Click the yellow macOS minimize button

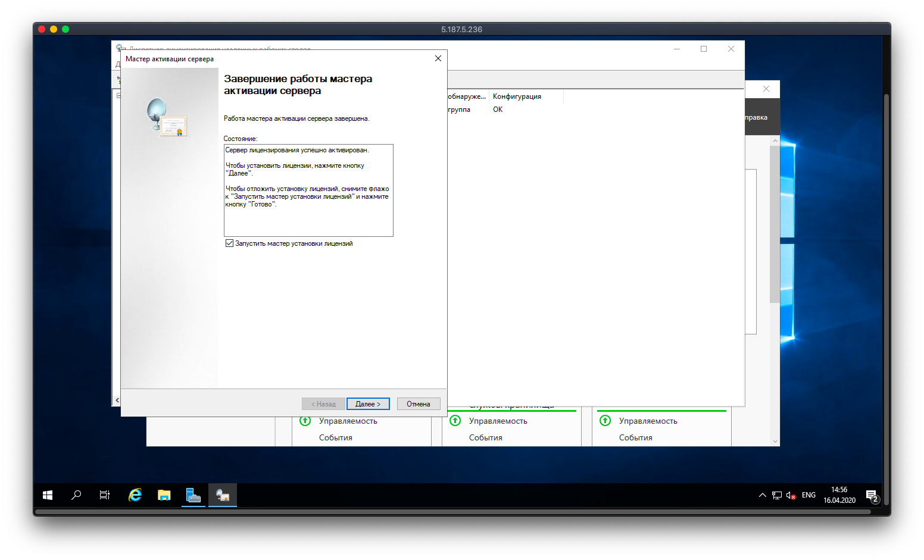click(54, 29)
